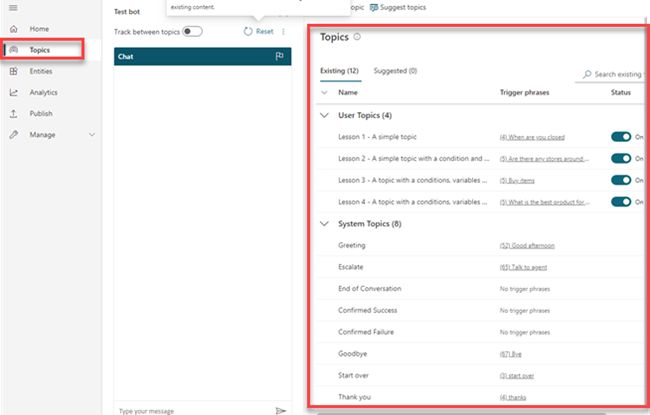
Task: Open 'Talk to agent' trigger phrases link
Action: pos(523,267)
